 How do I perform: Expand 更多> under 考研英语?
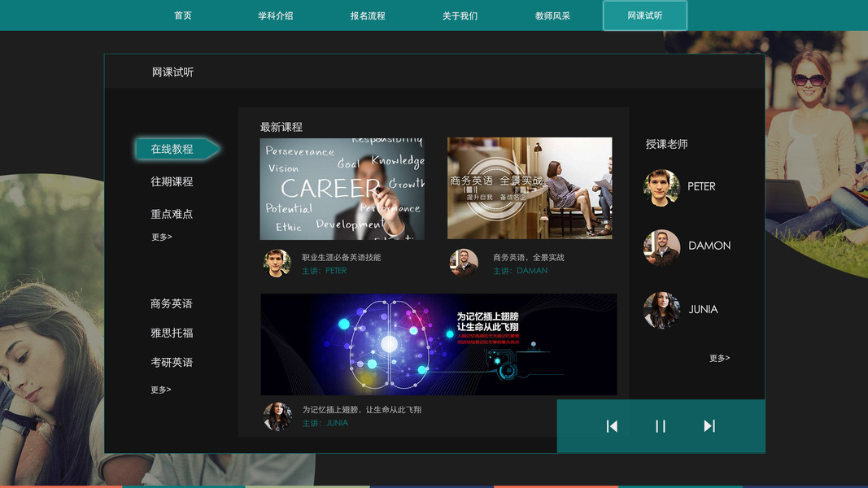coord(161,390)
